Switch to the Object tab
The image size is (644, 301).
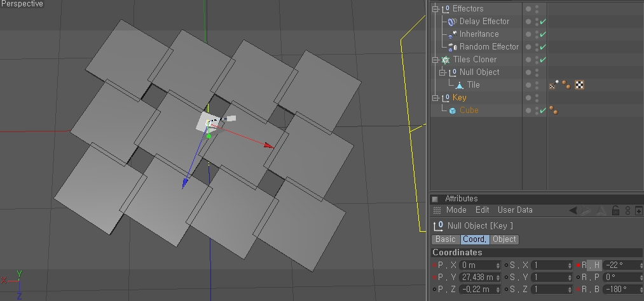click(505, 239)
